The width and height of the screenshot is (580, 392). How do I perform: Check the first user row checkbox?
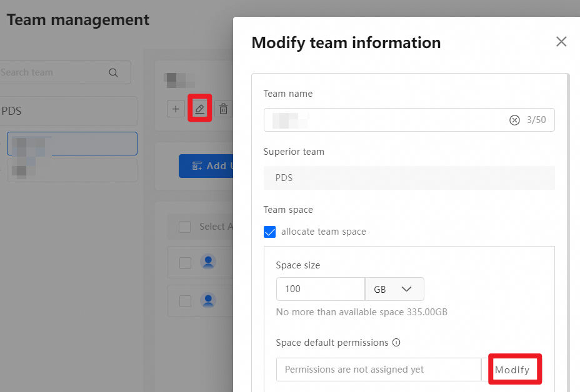[x=185, y=263]
